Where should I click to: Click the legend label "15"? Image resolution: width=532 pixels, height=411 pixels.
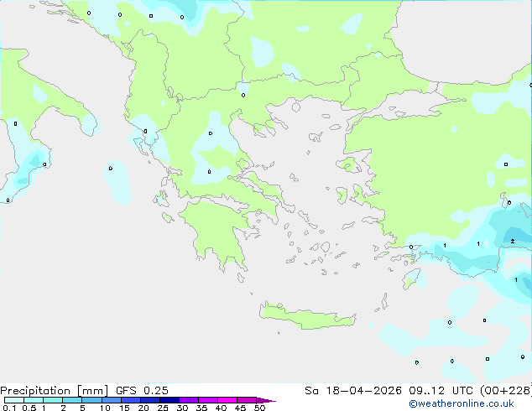(124, 408)
